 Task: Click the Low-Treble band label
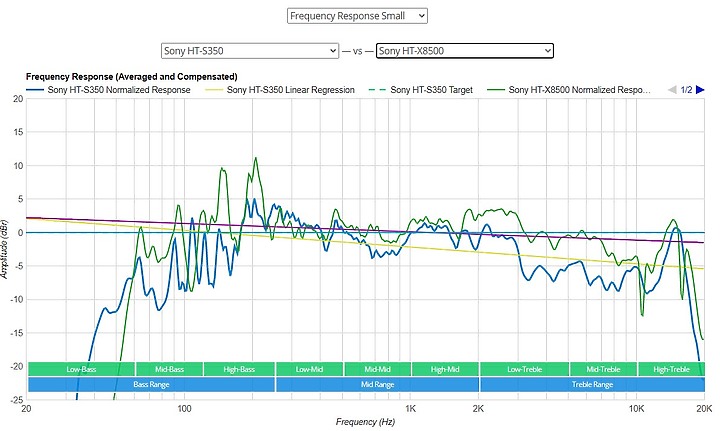(524, 369)
